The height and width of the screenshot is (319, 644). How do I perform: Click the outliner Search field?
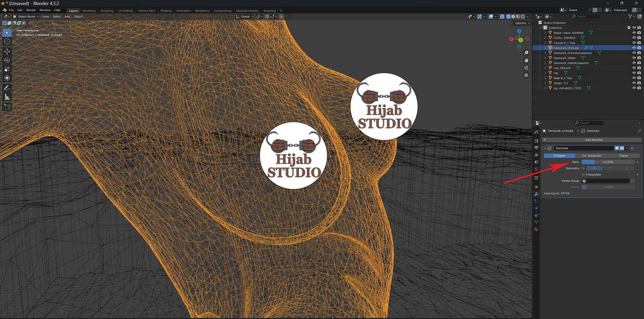click(x=586, y=17)
